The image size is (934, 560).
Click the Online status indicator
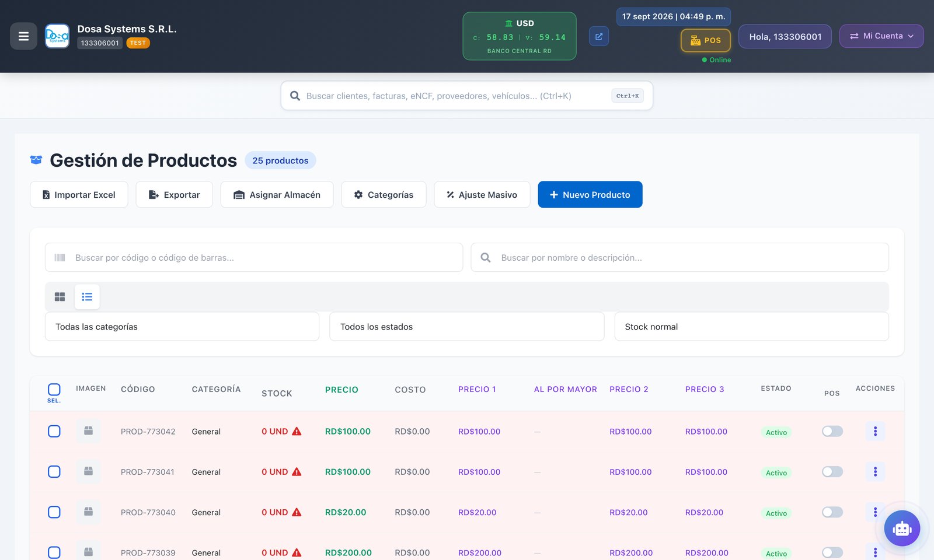click(x=716, y=60)
